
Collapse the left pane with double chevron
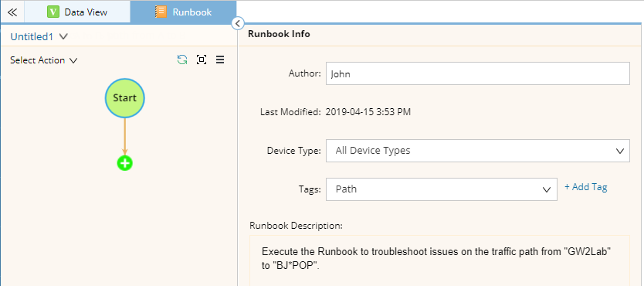pos(12,12)
